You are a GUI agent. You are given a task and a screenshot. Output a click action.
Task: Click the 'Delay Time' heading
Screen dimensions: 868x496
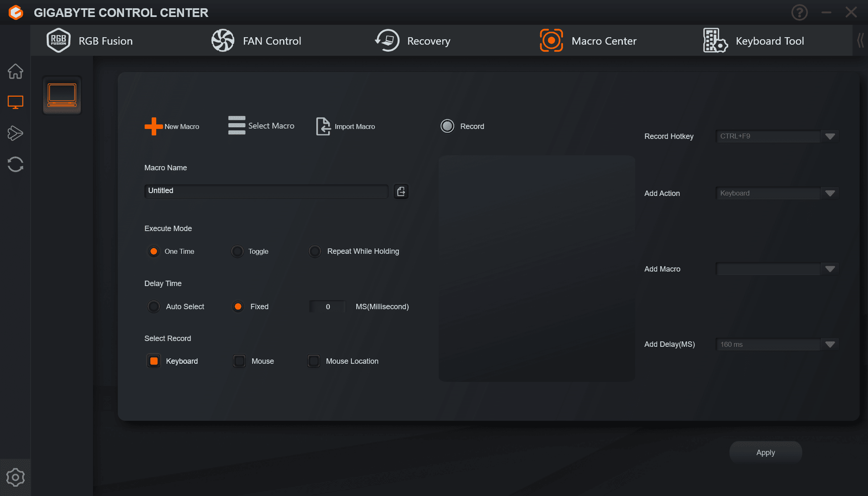(163, 284)
